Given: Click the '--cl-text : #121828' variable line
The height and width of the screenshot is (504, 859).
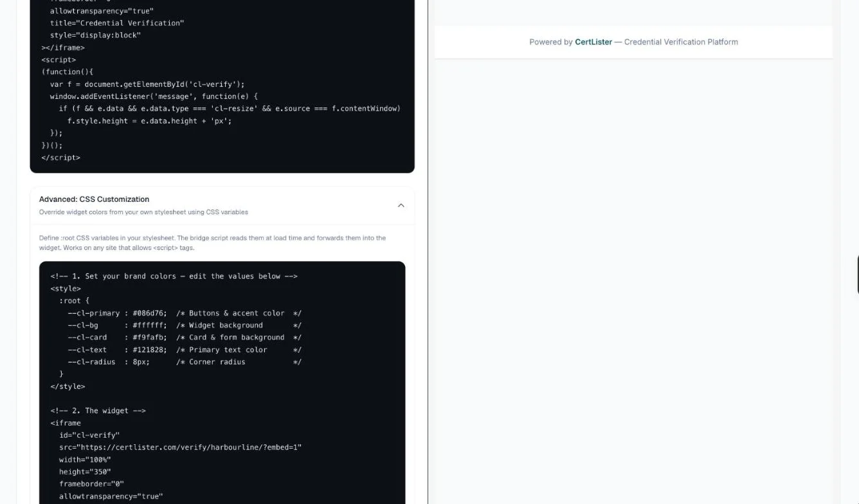Looking at the screenshot, I should point(185,350).
